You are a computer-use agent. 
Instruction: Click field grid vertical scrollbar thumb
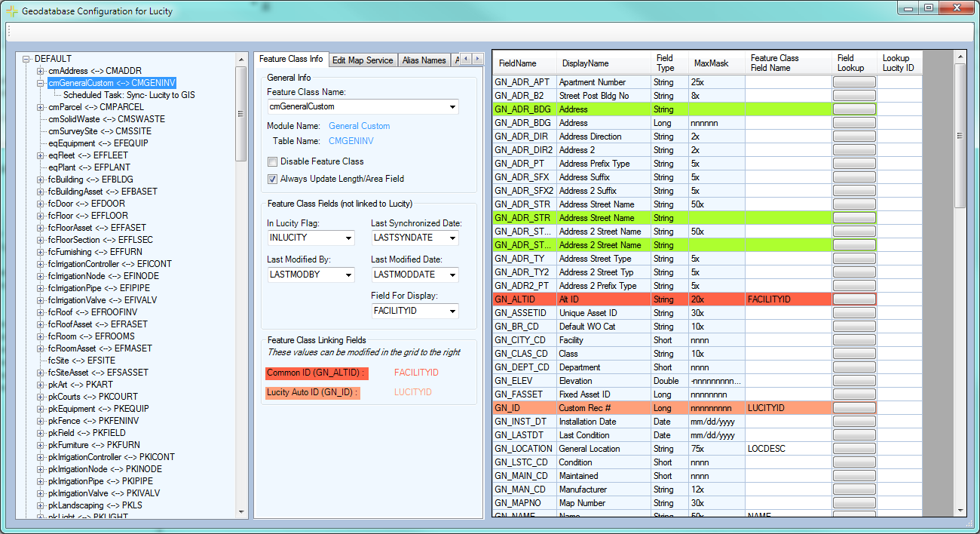(960, 136)
